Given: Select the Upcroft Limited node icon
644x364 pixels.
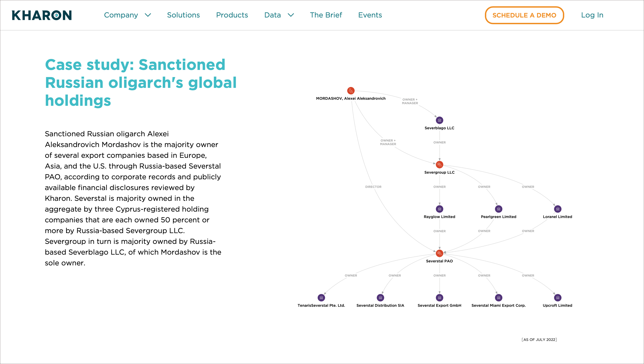Looking at the screenshot, I should [558, 297].
